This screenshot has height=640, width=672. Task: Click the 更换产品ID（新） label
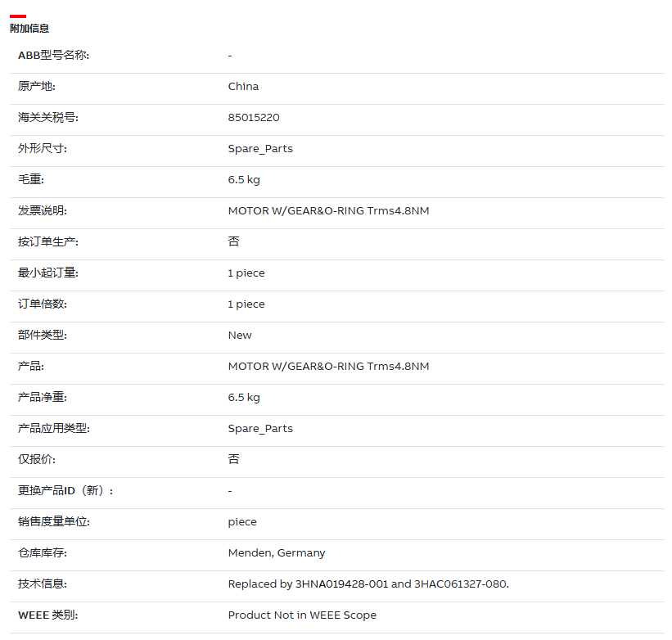tap(65, 490)
